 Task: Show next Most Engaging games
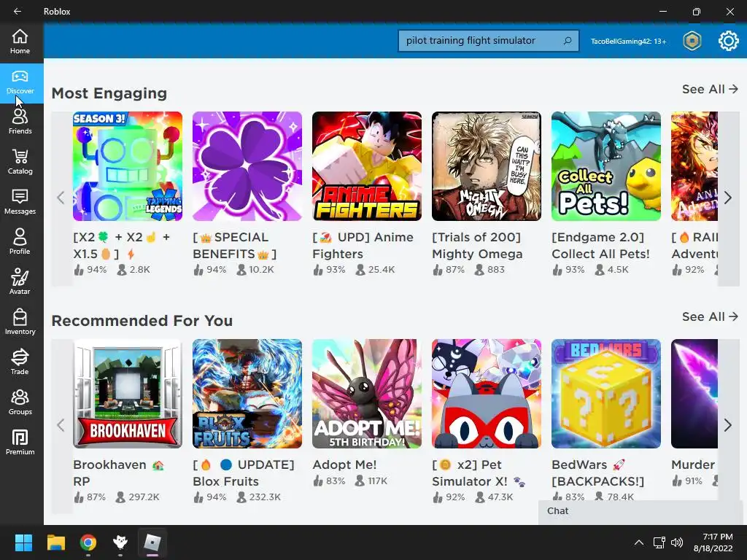tap(728, 198)
